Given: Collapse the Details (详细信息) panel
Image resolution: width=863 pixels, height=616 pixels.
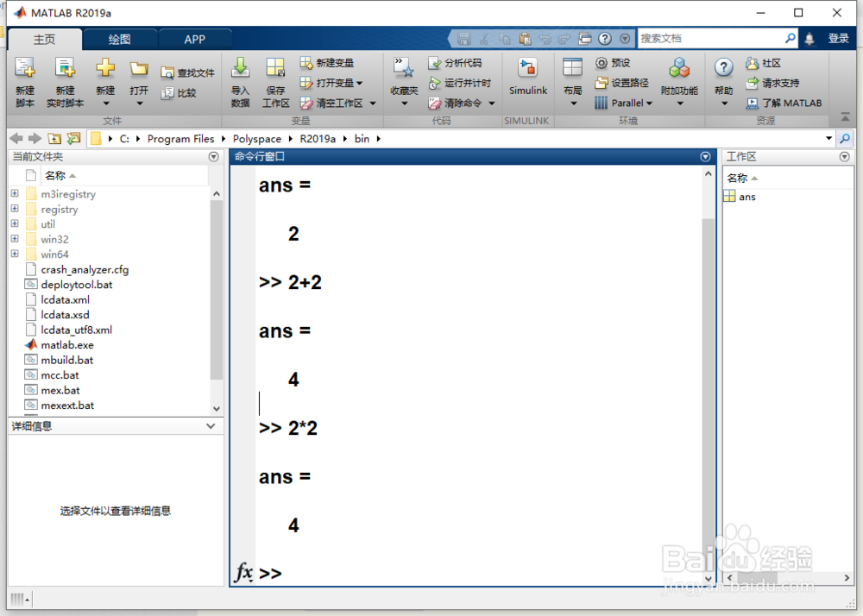Looking at the screenshot, I should [x=211, y=426].
